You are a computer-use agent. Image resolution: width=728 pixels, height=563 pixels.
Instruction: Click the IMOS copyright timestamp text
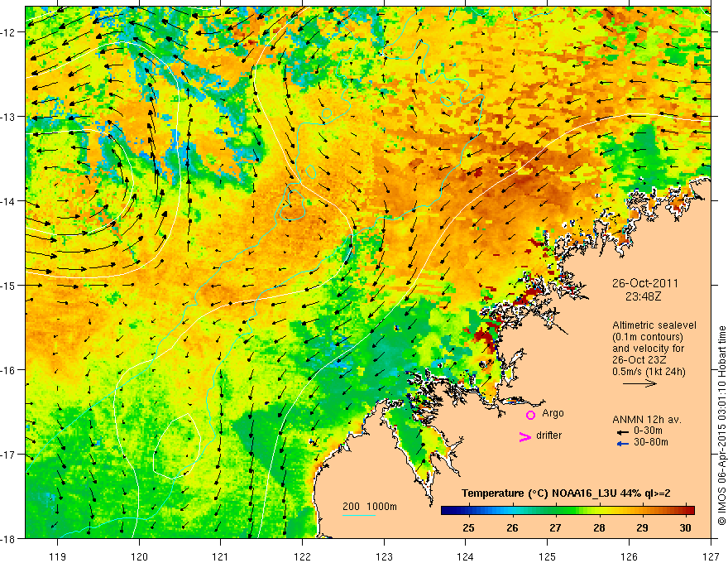[x=721, y=426]
